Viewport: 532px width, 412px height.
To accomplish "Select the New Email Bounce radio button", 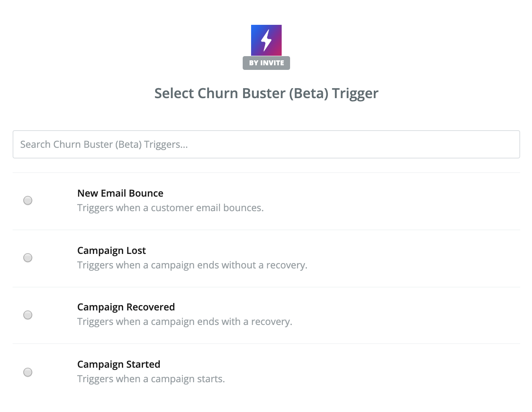I will point(28,200).
